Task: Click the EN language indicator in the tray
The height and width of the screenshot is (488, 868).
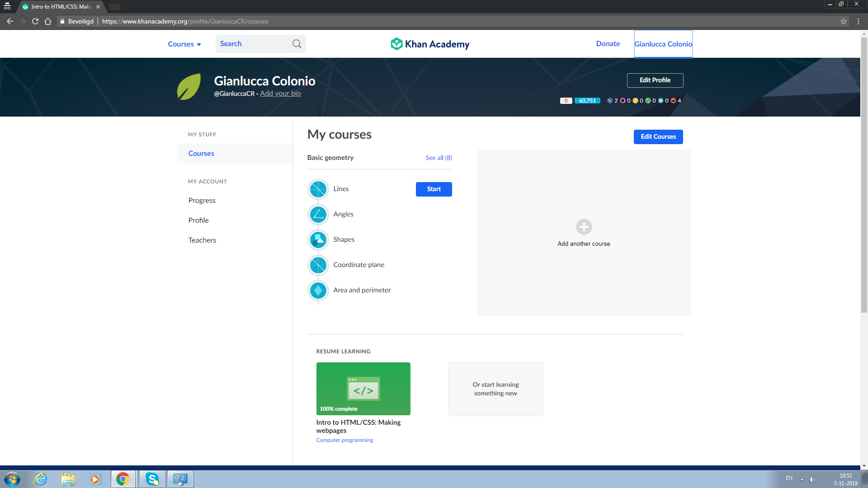Action: [789, 478]
